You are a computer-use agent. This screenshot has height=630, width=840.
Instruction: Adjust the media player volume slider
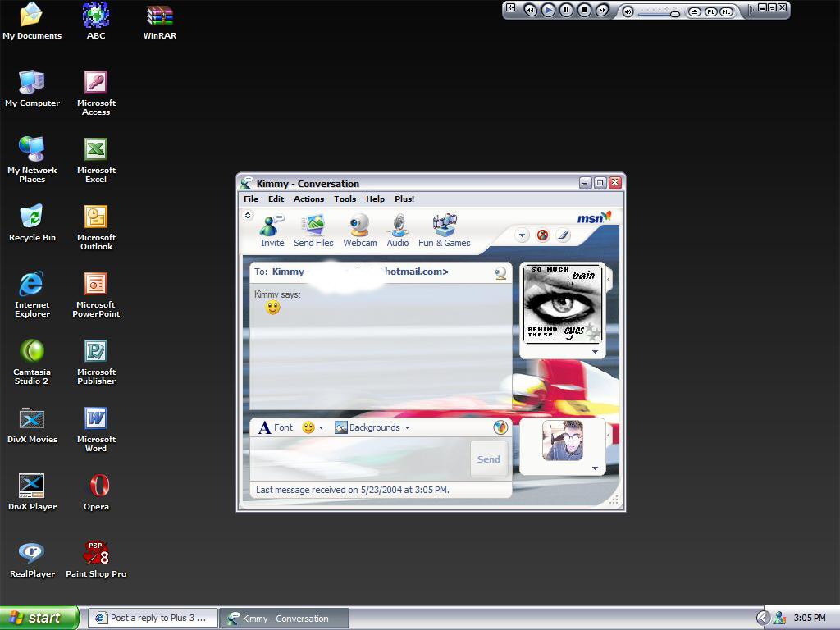click(674, 13)
